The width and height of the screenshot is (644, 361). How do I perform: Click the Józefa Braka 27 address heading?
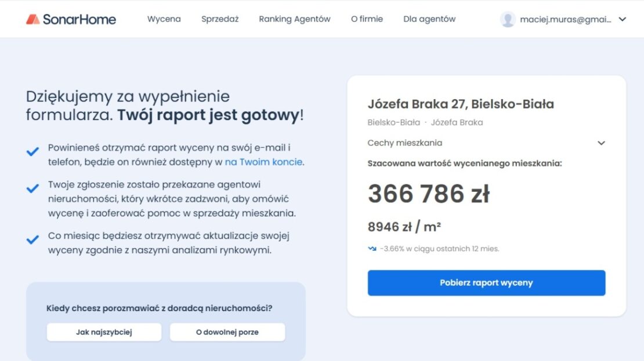(x=461, y=104)
